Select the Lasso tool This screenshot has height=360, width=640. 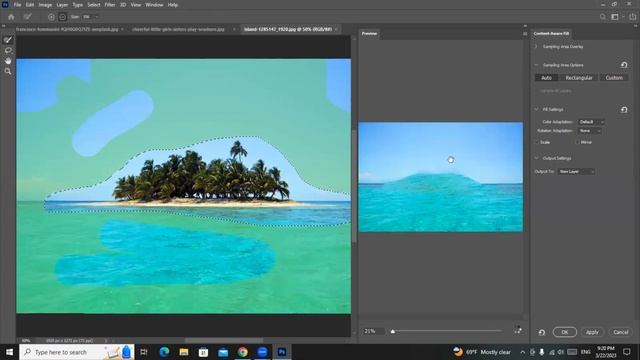pyautogui.click(x=8, y=50)
